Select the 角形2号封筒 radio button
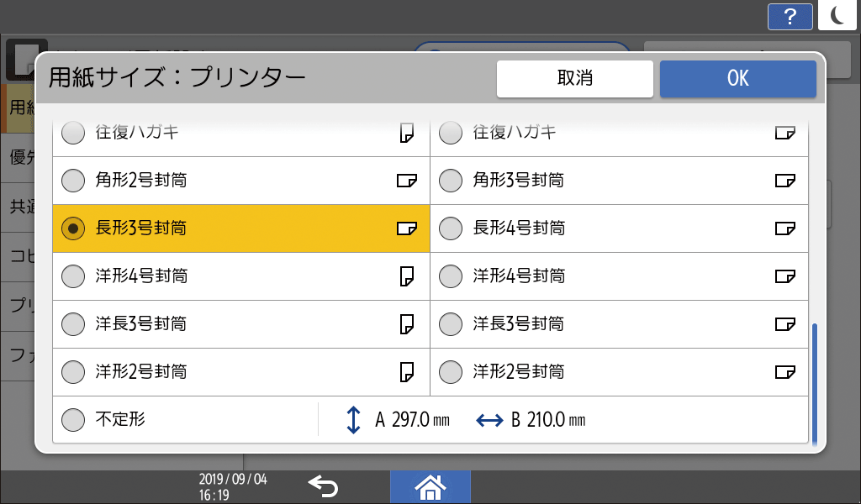The image size is (861, 504). coord(73,180)
